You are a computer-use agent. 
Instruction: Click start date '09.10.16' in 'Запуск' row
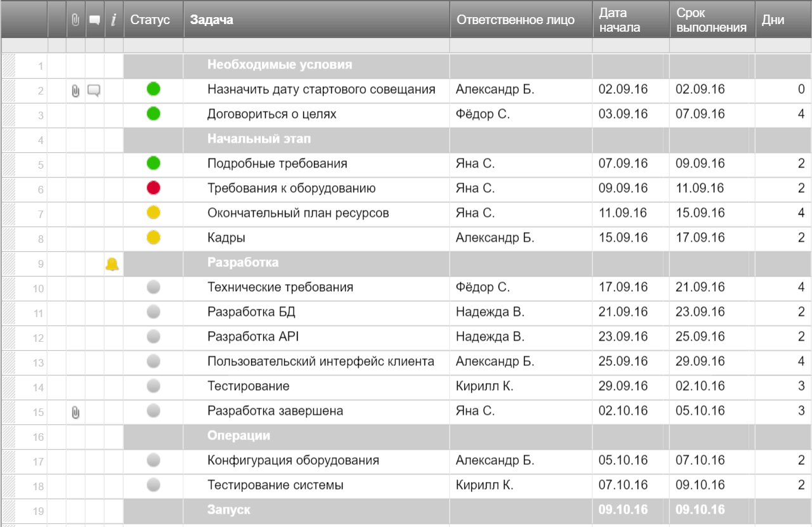tap(623, 509)
